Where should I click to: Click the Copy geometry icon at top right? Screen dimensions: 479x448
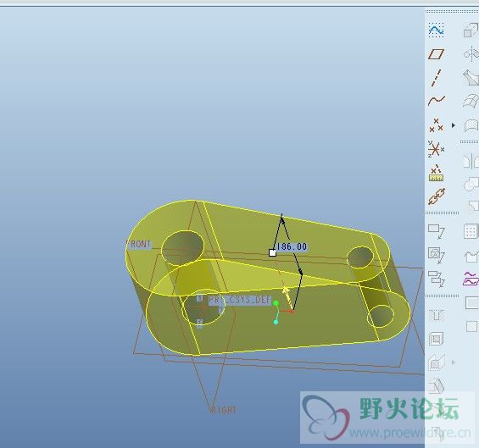click(471, 30)
